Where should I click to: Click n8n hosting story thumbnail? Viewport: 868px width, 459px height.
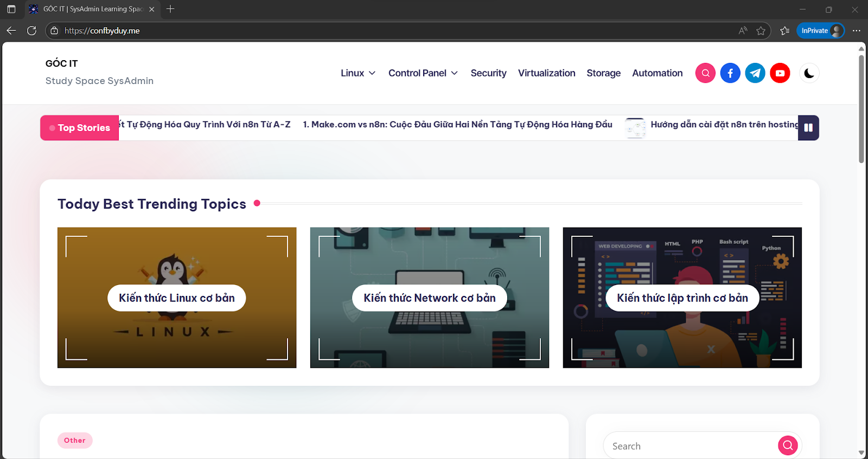[x=635, y=128]
